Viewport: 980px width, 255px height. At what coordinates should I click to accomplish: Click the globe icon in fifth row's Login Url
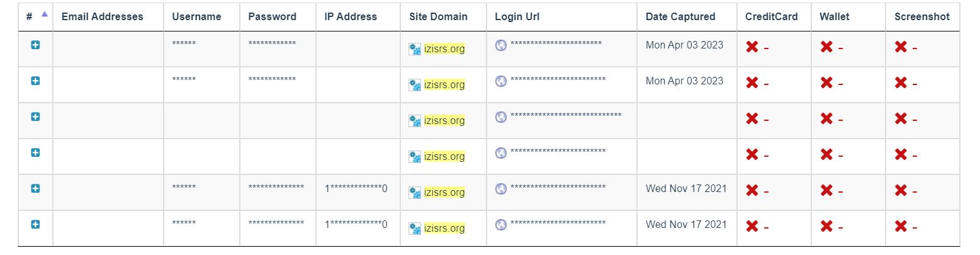501,188
